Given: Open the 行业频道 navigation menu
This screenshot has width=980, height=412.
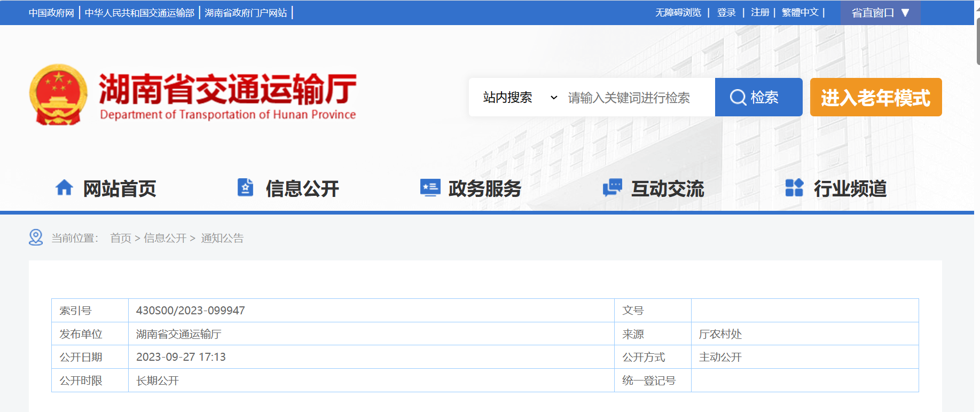Looking at the screenshot, I should (850, 188).
